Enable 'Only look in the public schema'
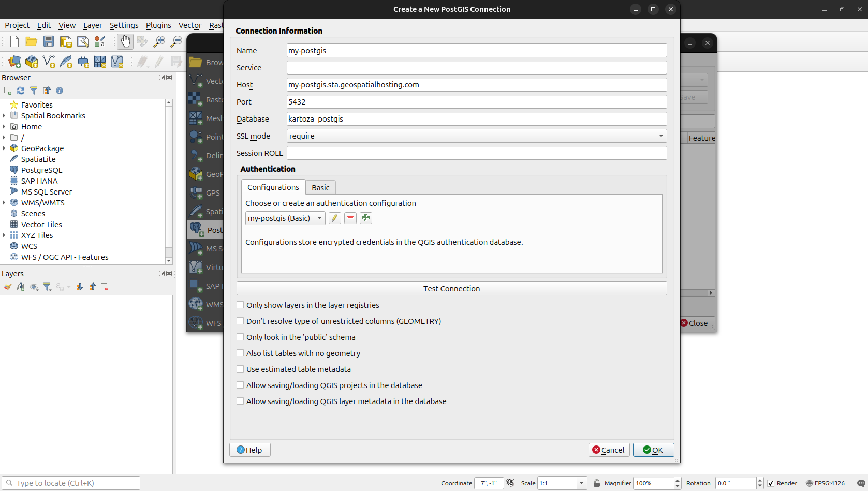Screen dimensions: 868x491 [x=240, y=337]
